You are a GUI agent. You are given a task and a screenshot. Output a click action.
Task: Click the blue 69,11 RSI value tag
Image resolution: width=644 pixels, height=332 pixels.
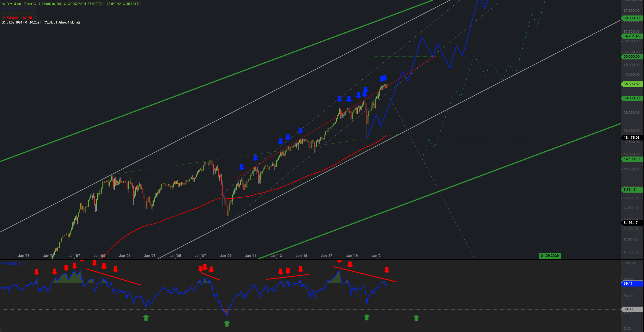coord(632,283)
